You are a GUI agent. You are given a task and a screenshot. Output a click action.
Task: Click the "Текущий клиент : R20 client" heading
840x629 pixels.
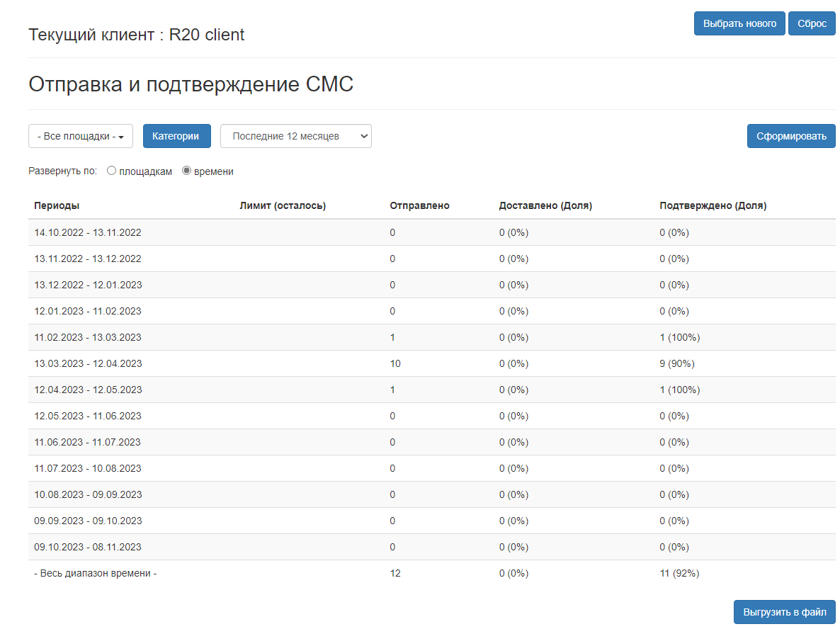pos(137,35)
